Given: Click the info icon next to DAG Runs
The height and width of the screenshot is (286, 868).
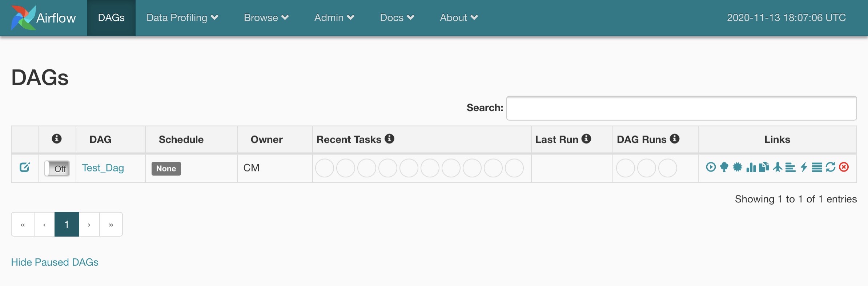Looking at the screenshot, I should pos(675,138).
